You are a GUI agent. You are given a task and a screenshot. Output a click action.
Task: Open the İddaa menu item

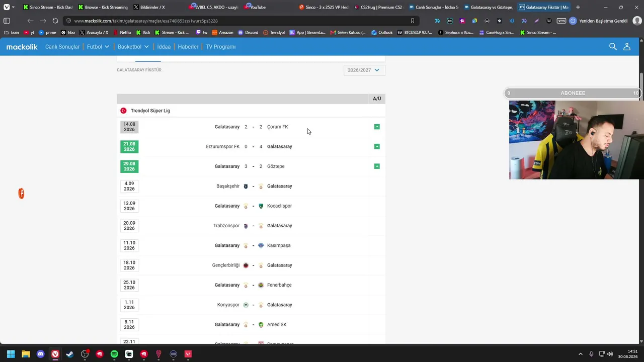point(164,47)
